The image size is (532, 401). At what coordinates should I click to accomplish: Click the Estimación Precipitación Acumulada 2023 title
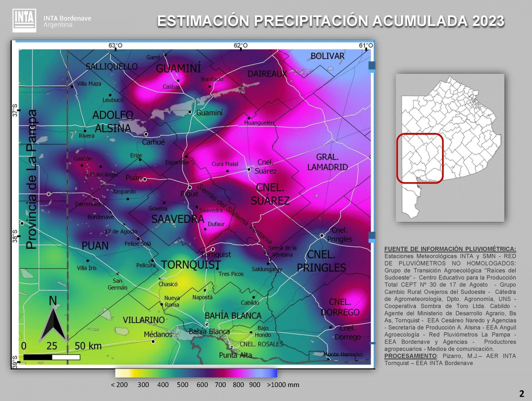coord(331,21)
